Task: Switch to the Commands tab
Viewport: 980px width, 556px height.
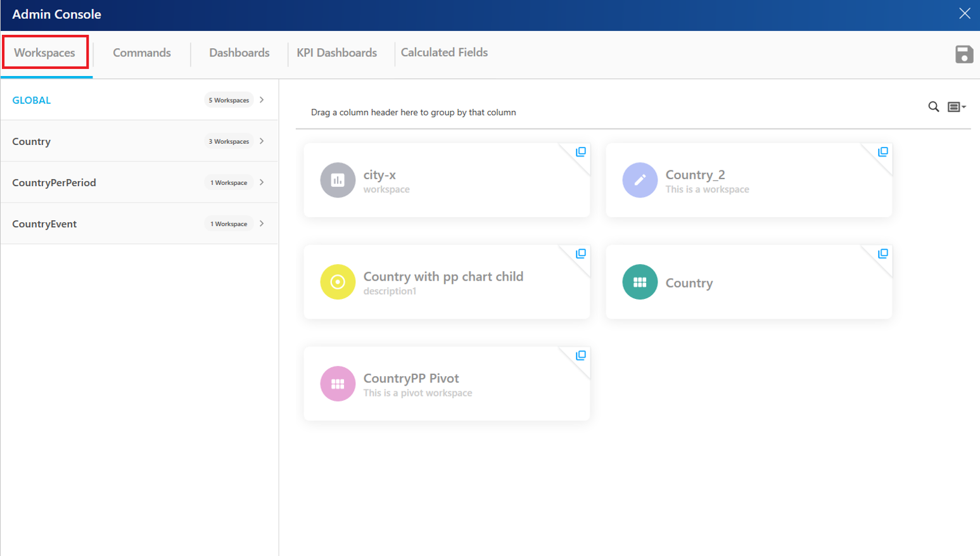Action: (141, 53)
